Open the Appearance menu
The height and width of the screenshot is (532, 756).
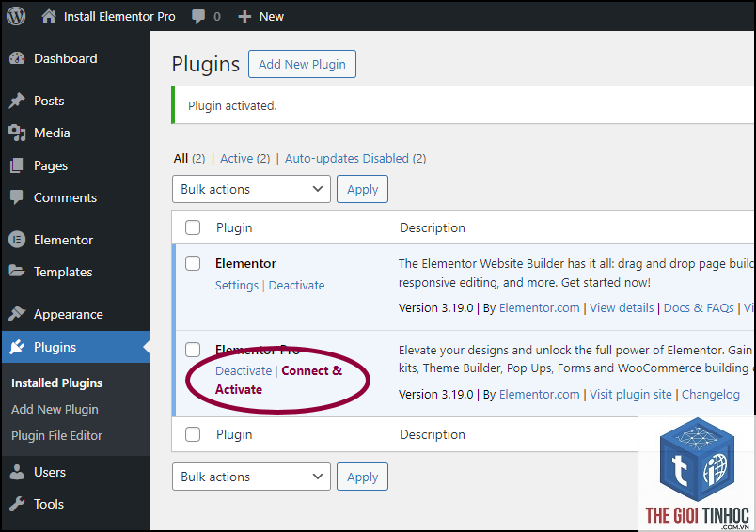tap(68, 314)
